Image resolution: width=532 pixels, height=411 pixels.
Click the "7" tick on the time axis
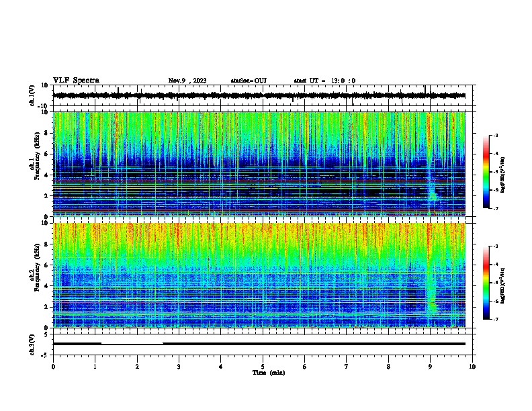click(x=347, y=367)
